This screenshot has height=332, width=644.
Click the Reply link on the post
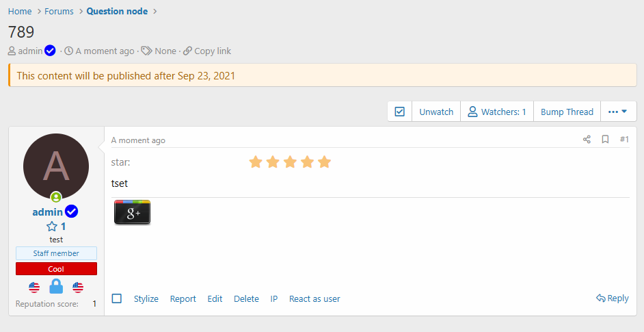(612, 298)
